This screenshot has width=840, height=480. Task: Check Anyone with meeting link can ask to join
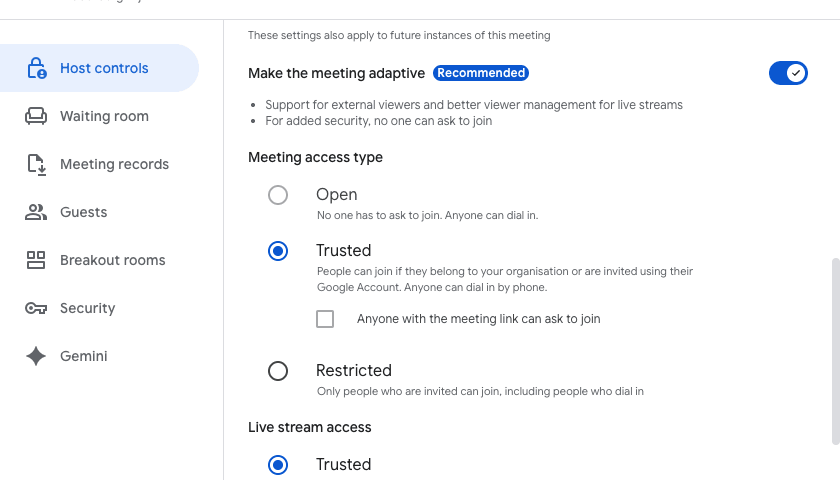pos(325,319)
